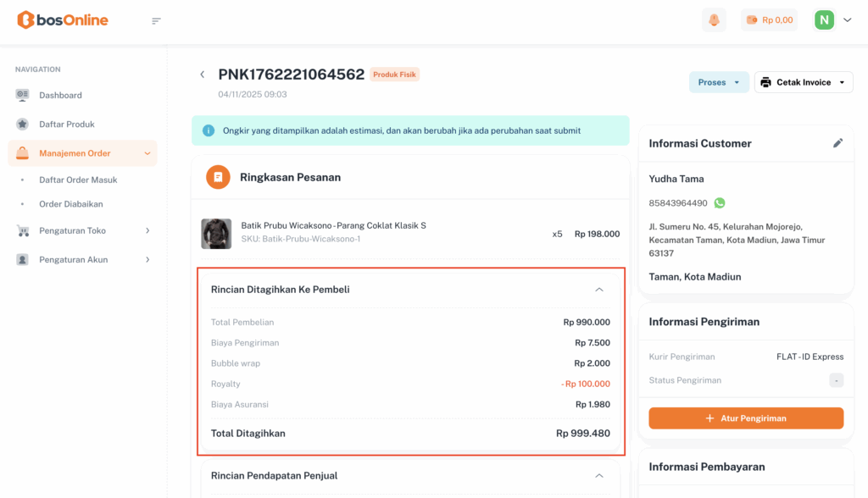Click the bosOnline logo
Image resolution: width=868 pixels, height=498 pixels.
point(63,19)
